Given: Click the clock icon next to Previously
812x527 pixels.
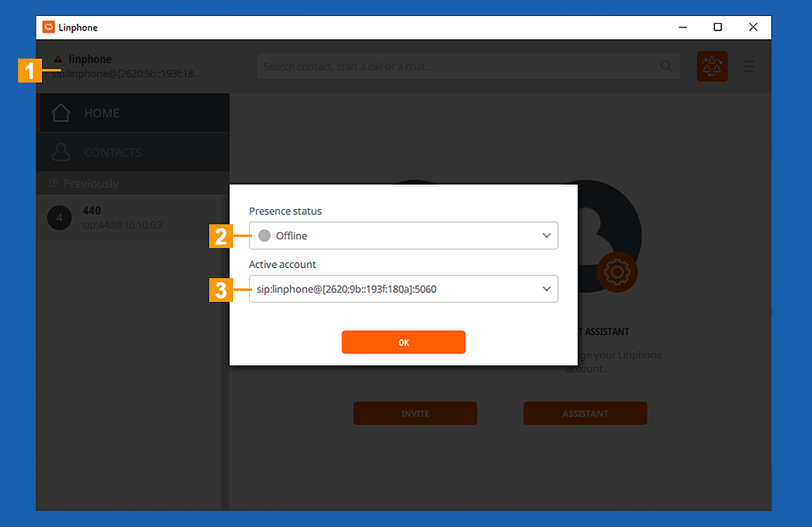Looking at the screenshot, I should pos(53,184).
